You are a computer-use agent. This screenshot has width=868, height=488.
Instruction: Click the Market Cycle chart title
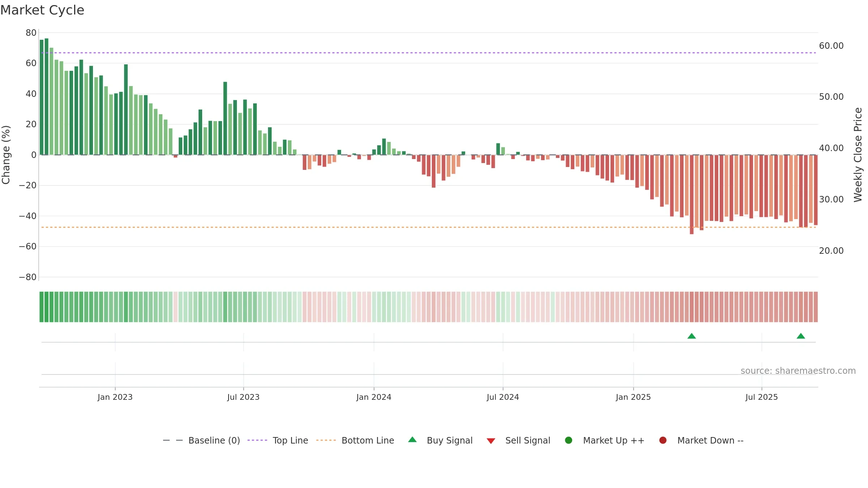[x=42, y=10]
